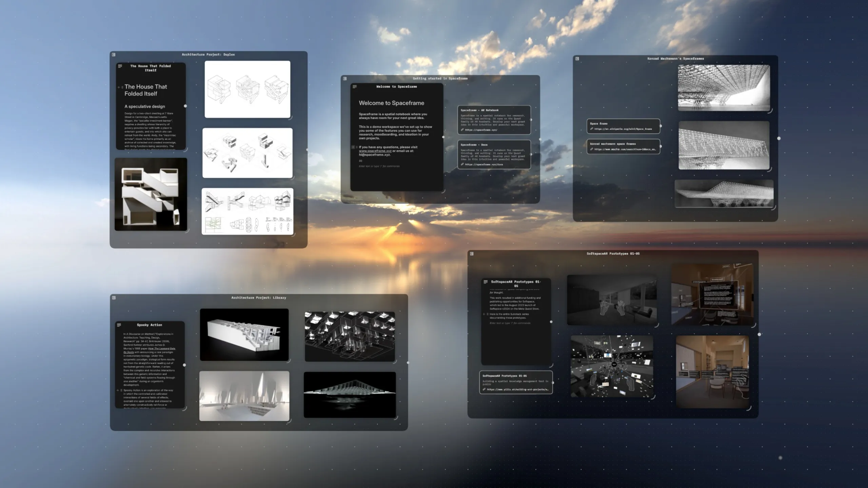The width and height of the screenshot is (868, 488).
Task: Open the konrad wachsmann space frames link card
Action: 623,146
